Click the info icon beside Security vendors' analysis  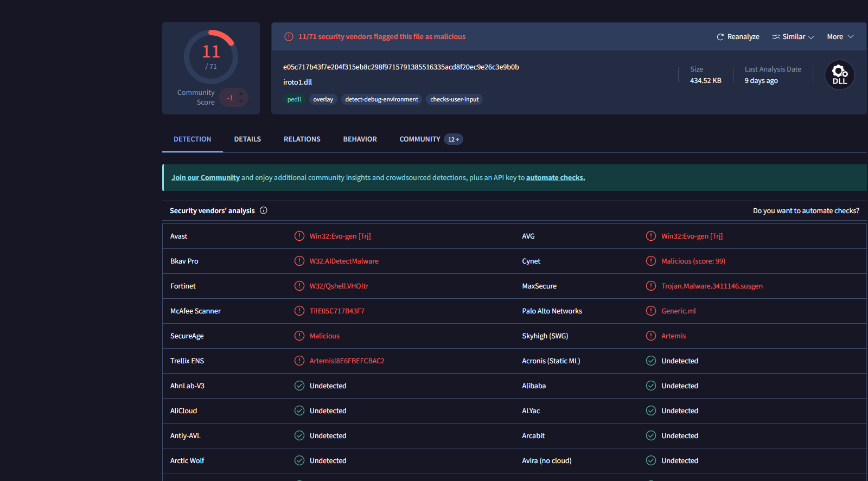(x=264, y=210)
